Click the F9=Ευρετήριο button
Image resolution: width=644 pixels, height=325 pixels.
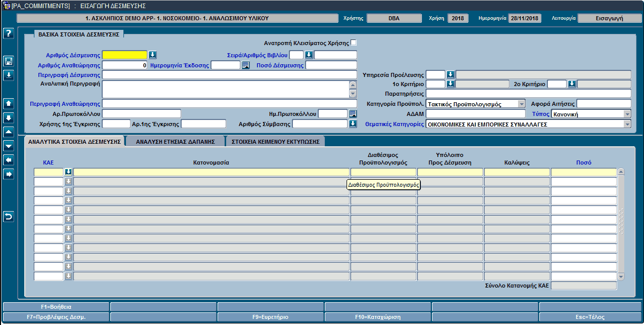pos(270,317)
